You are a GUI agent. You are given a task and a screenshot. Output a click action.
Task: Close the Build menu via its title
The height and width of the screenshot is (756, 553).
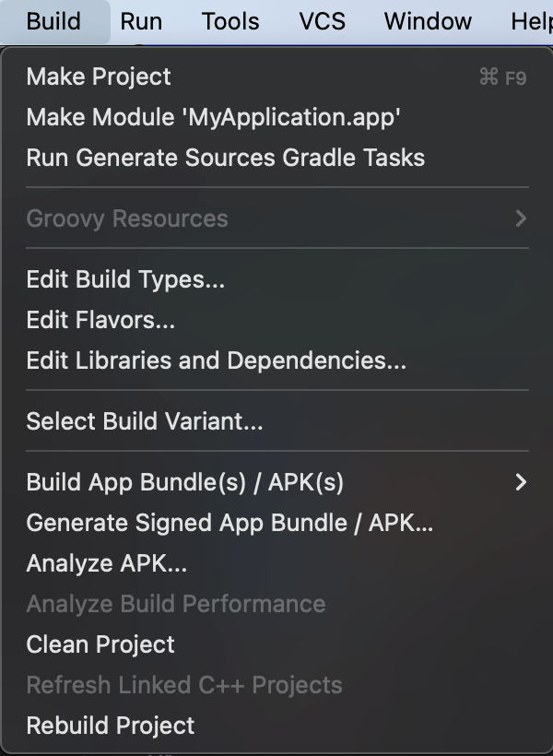click(53, 22)
